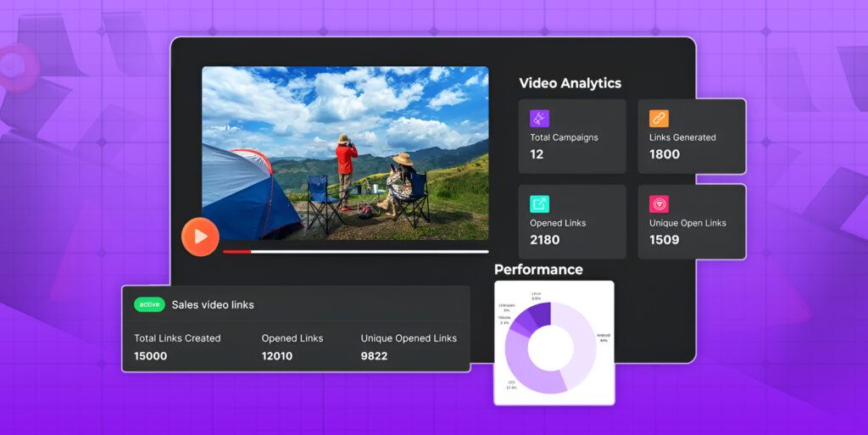Click the Sales video links title
Screen dimensions: 868x435
pos(213,304)
